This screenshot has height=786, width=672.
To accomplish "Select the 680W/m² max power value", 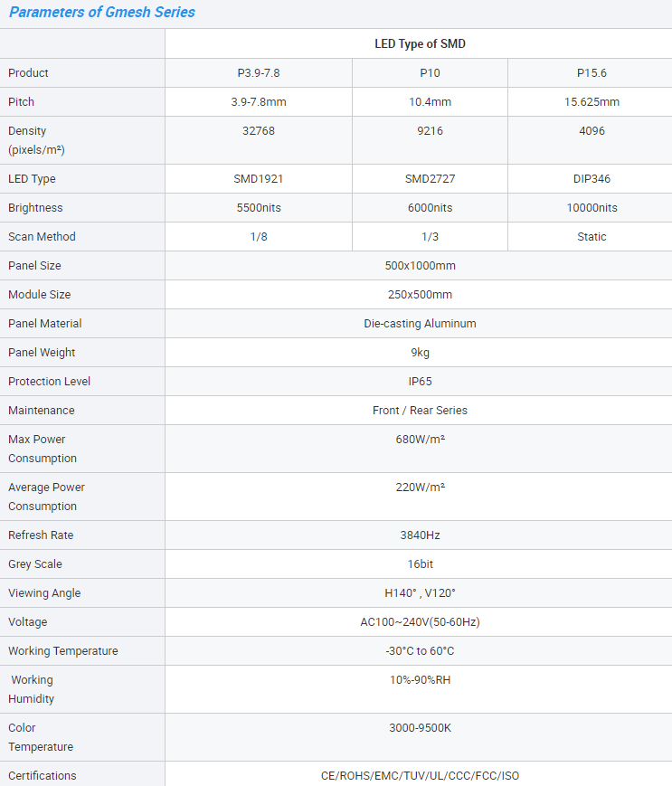I will (x=420, y=440).
